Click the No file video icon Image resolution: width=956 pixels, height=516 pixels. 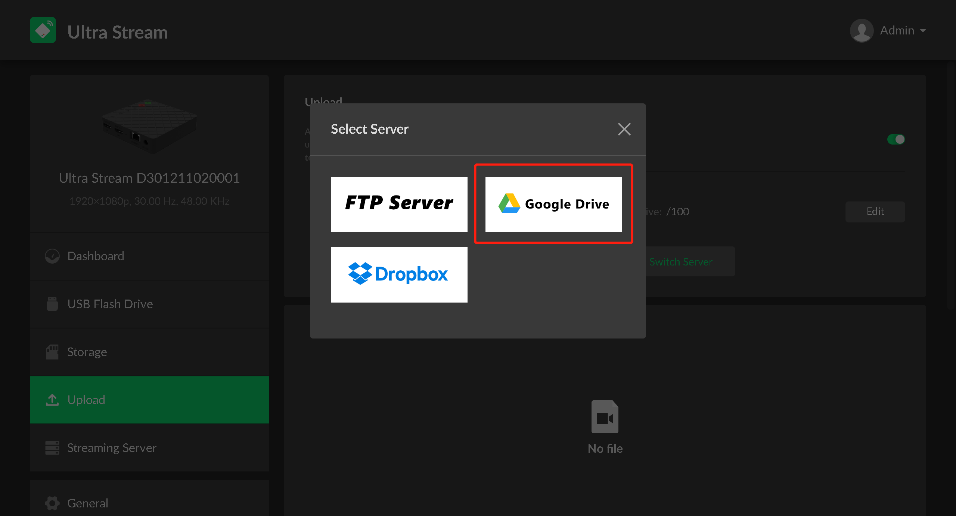(605, 417)
